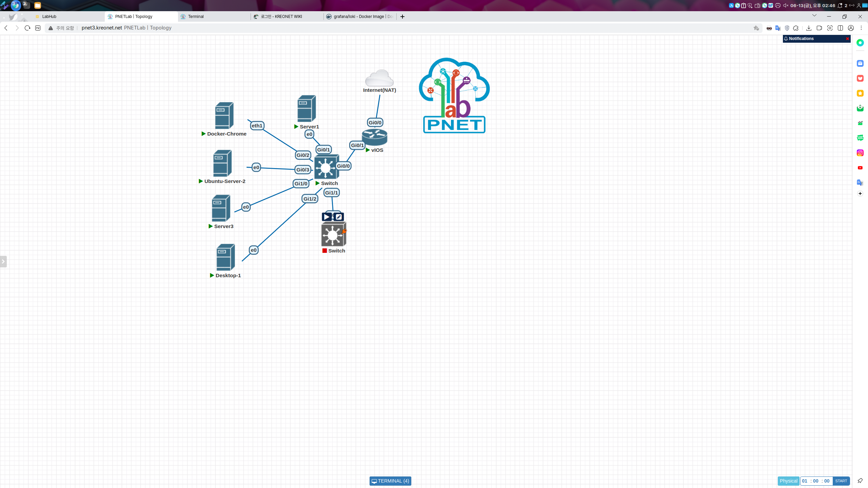
Task: Click Desktop-1's e0 interface label
Action: coord(254,250)
